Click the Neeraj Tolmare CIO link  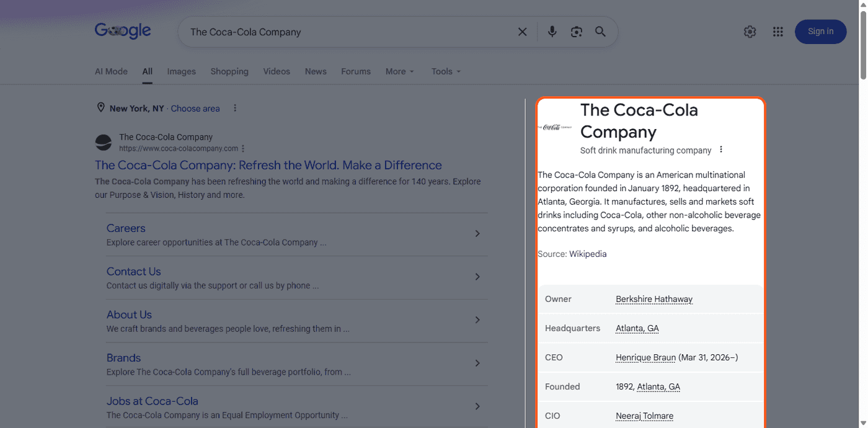click(x=644, y=416)
